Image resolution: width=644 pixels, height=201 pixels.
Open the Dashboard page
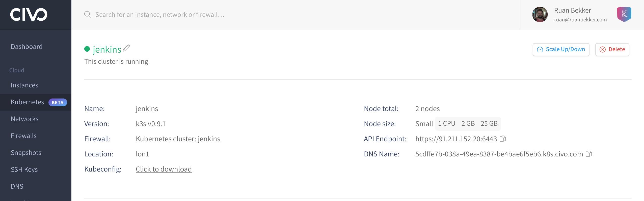[26, 47]
